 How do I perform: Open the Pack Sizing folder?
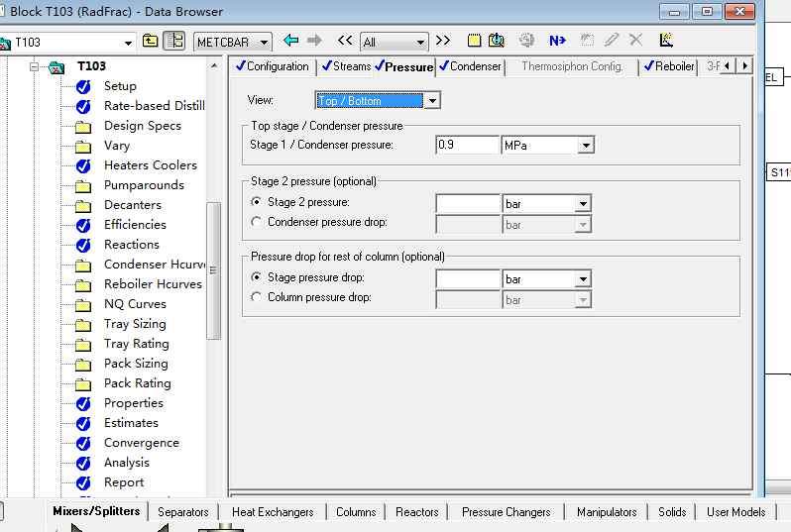[136, 363]
